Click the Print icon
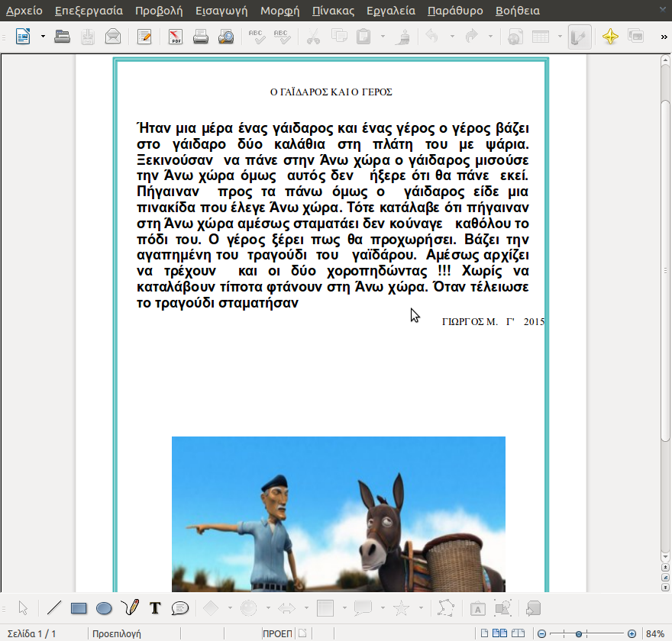This screenshot has height=641, width=672. (201, 37)
